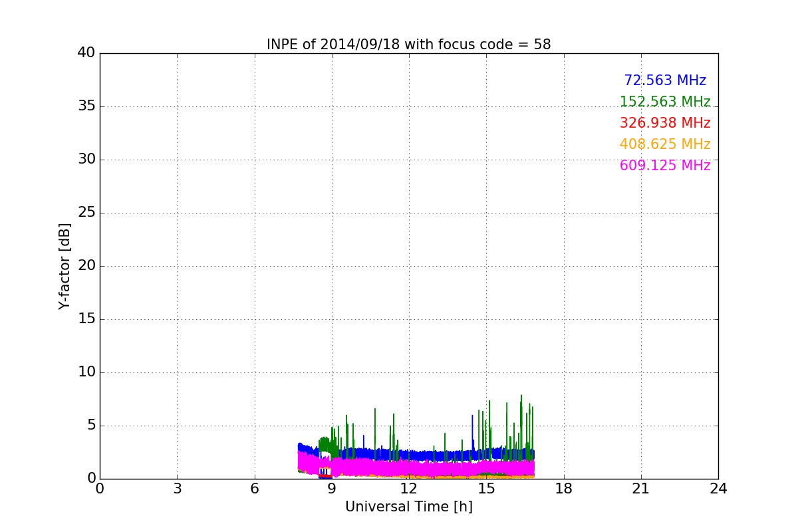Click the x-axis tick label 3

click(x=177, y=489)
